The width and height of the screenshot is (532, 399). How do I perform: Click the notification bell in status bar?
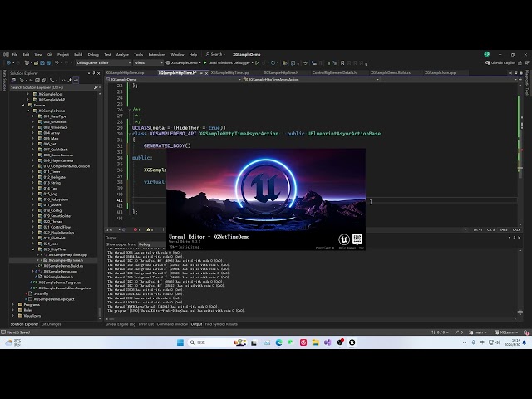(526, 332)
